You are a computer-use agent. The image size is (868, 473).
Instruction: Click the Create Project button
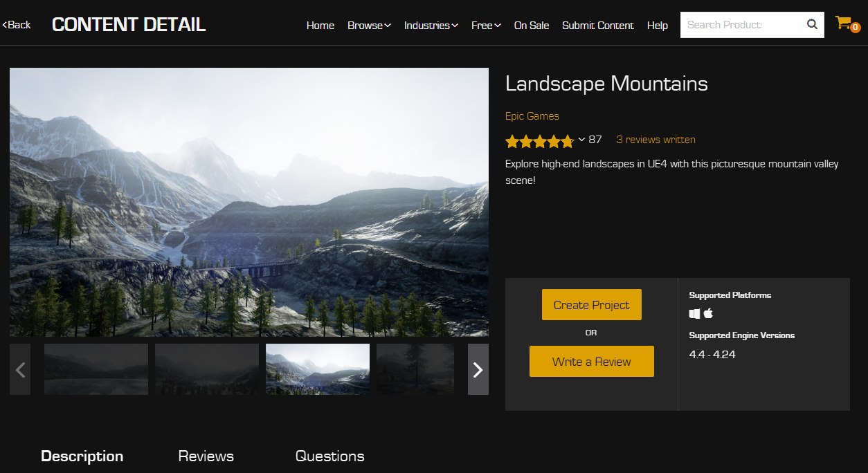[591, 305]
